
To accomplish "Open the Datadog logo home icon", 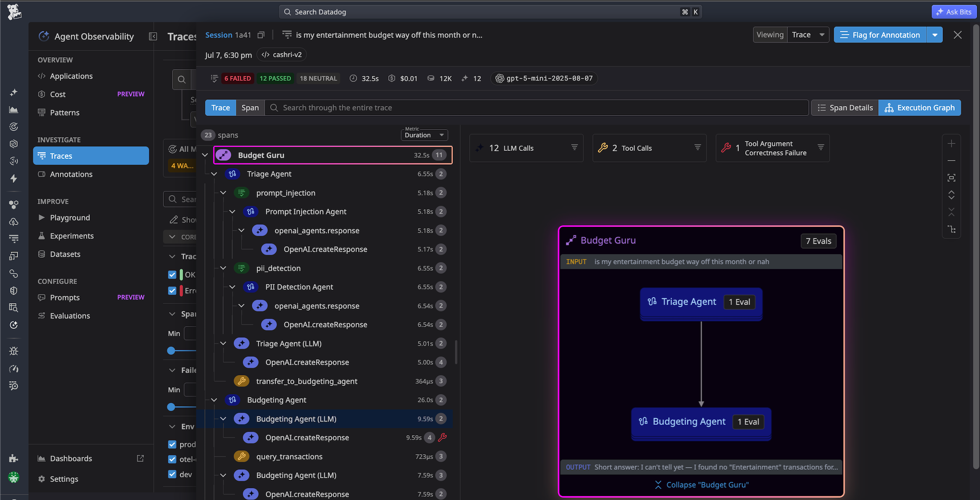I will coord(14,12).
